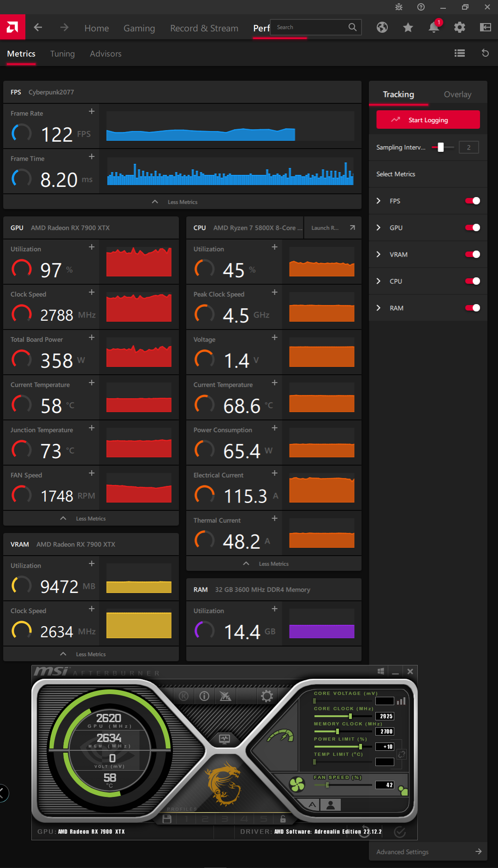
Task: Open the web browser globe icon
Action: tap(382, 27)
